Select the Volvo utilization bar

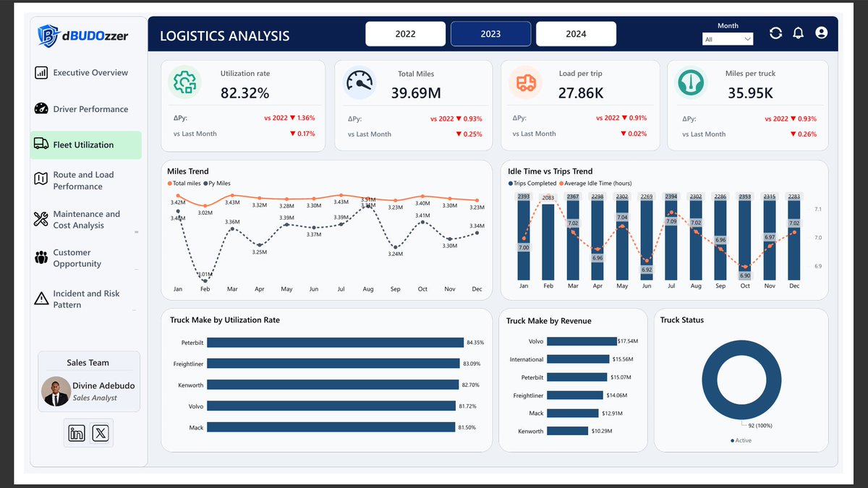(x=331, y=406)
